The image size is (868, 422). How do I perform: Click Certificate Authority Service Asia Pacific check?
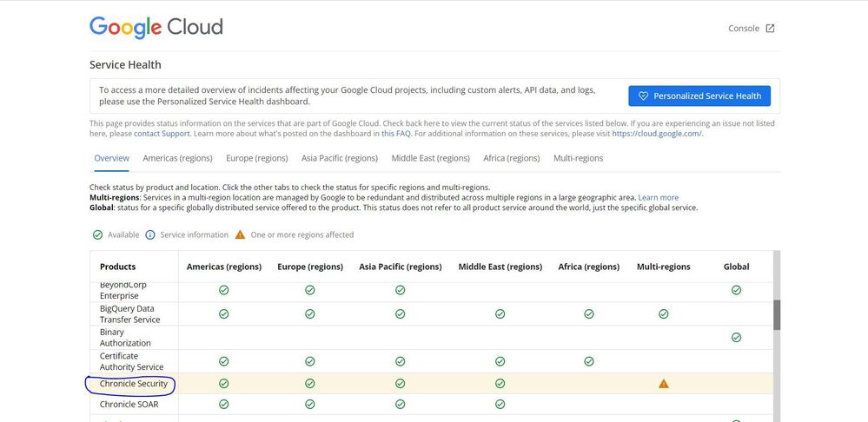[x=401, y=361]
